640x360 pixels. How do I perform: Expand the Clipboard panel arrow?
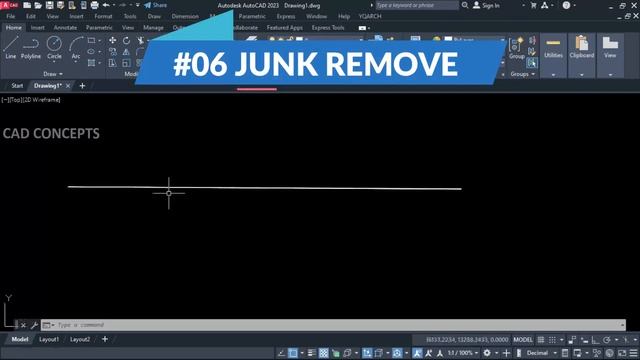point(582,75)
